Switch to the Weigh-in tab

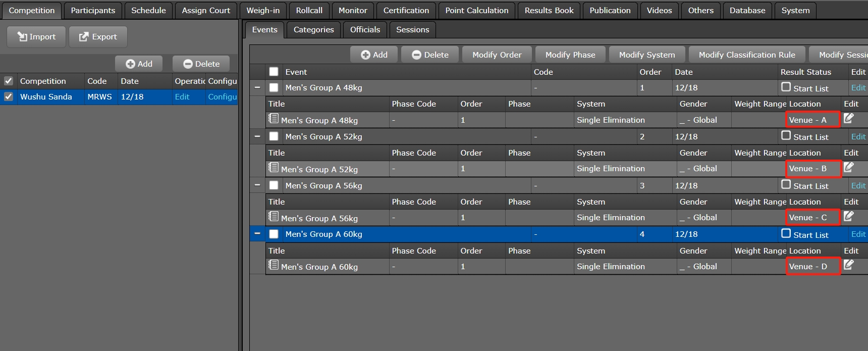[x=263, y=11]
